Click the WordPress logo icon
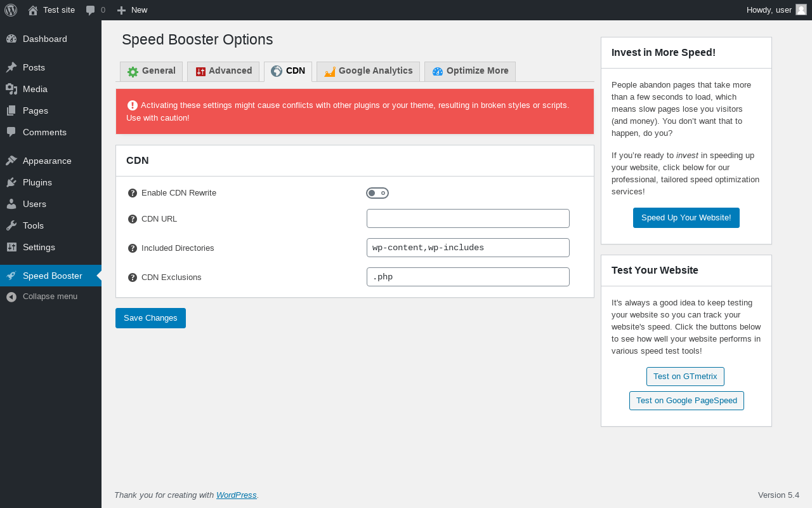This screenshot has height=508, width=812. [x=11, y=10]
